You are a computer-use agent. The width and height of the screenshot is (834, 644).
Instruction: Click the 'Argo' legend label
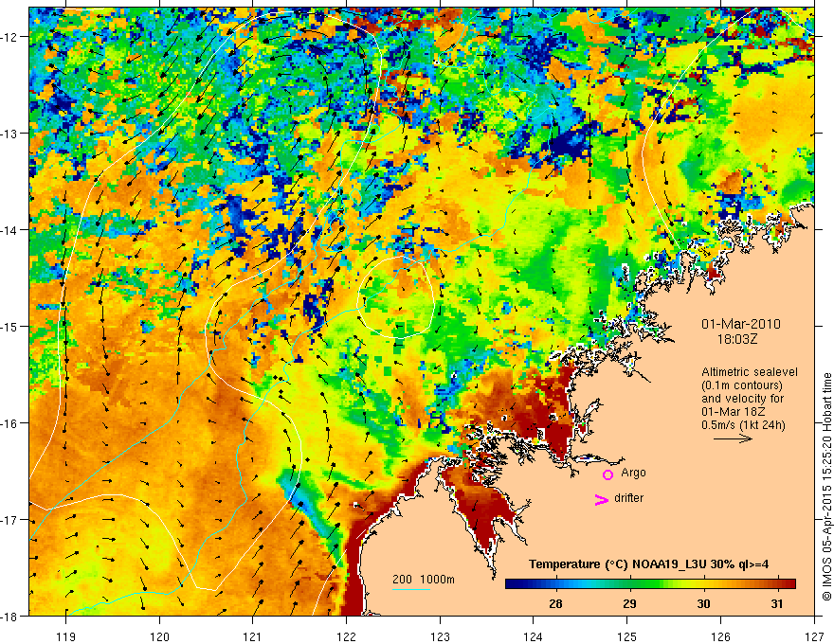[x=633, y=473]
